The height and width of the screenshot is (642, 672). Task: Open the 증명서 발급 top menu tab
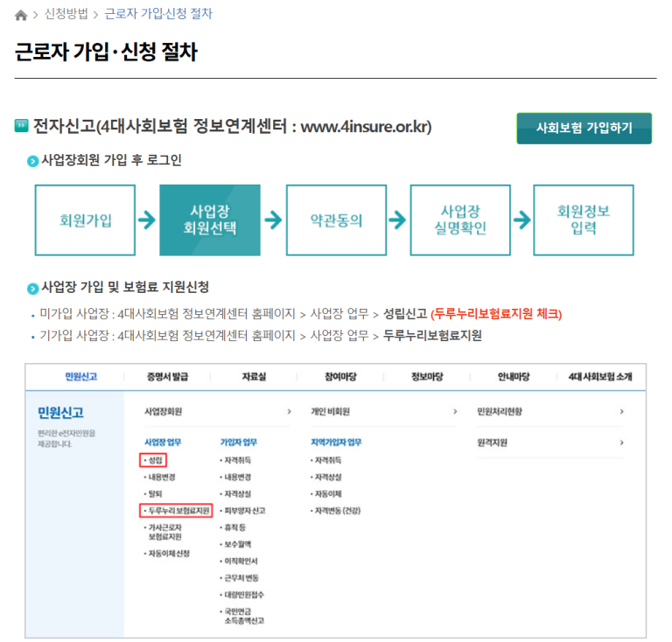[168, 376]
